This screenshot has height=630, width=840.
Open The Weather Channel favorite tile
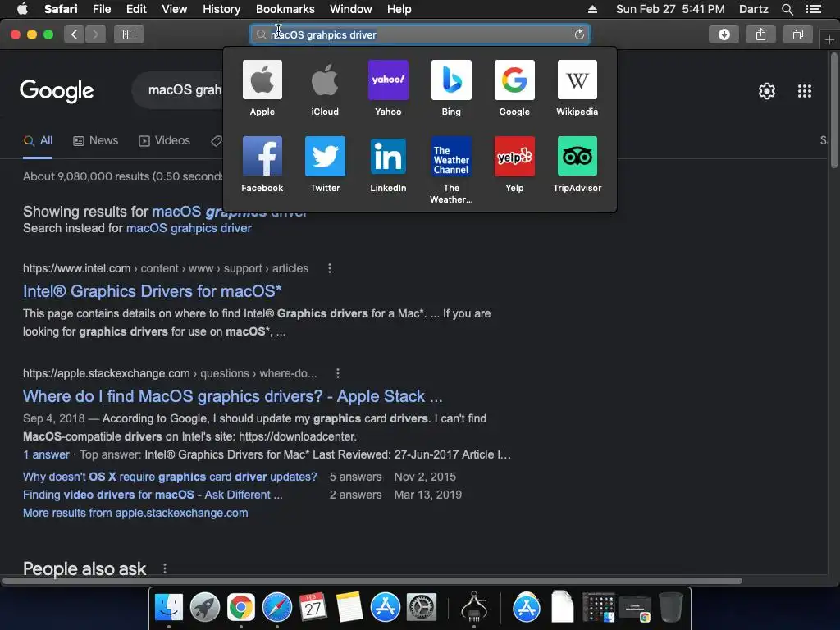tap(451, 156)
